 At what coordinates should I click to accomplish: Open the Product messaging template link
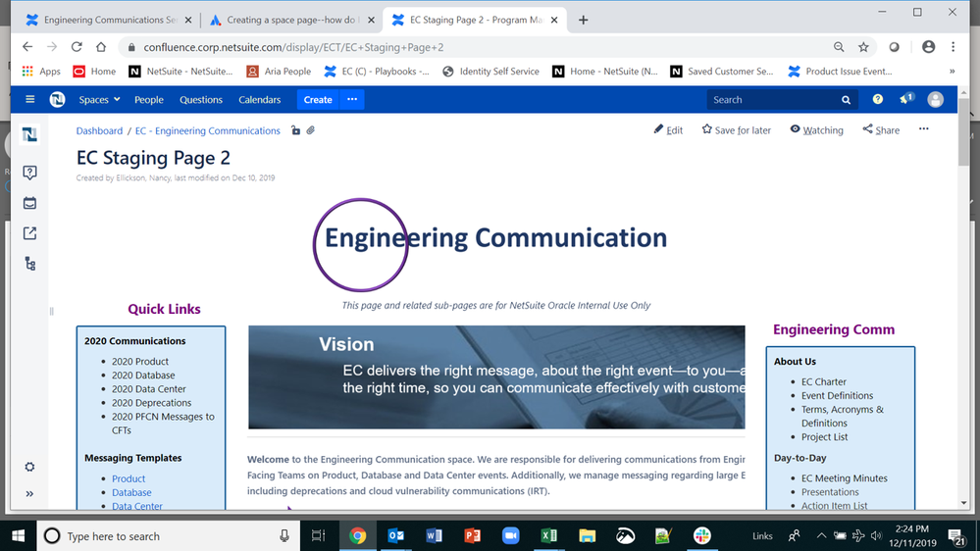[x=129, y=478]
